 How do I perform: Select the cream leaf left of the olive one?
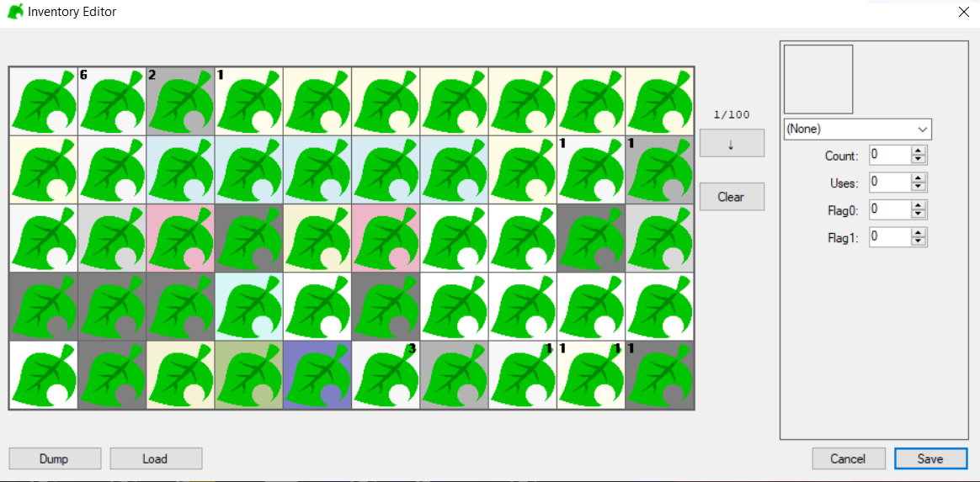pyautogui.click(x=181, y=375)
